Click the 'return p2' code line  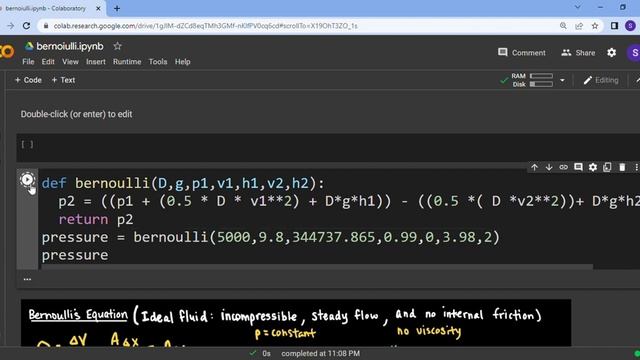pos(96,219)
